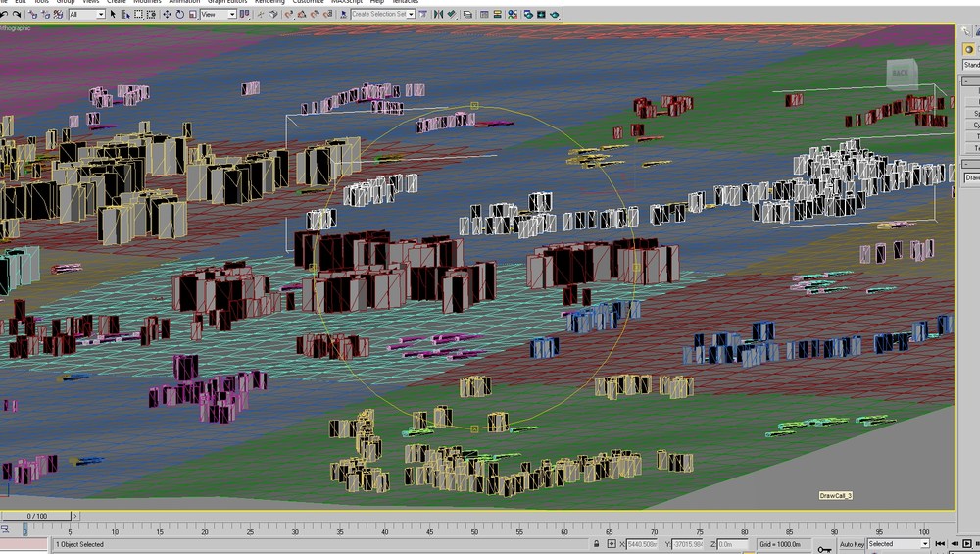Toggle the Spinner Snap button

(x=327, y=14)
